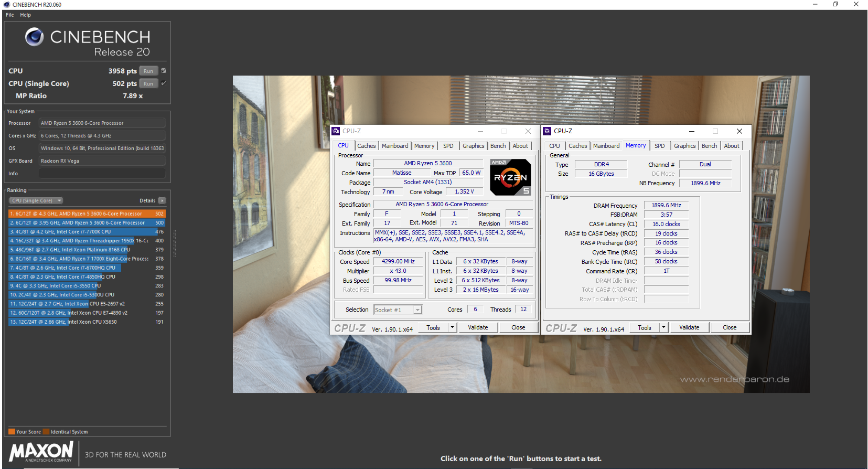Image resolution: width=868 pixels, height=469 pixels.
Task: Open Graphics tab in right CPU-Z
Action: click(685, 146)
